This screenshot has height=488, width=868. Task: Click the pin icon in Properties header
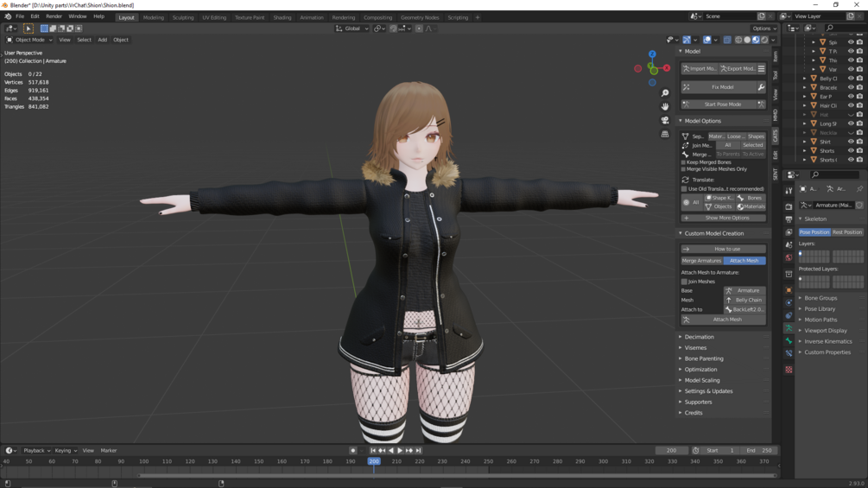pyautogui.click(x=859, y=189)
